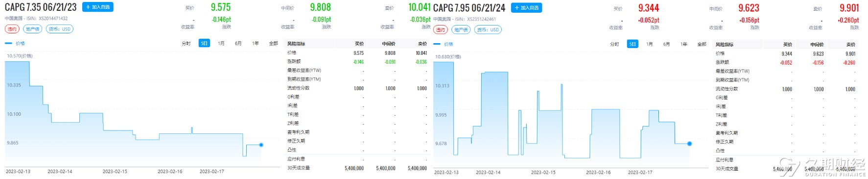Click 应付利息 row in CAPG 7.95 table
868x179 pixels.
point(785,160)
